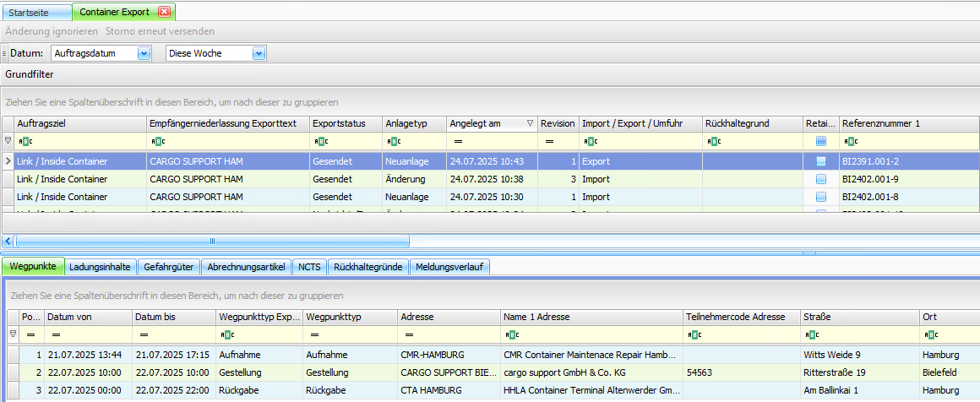Click the equals filter icon under Angelegt am

point(458,142)
